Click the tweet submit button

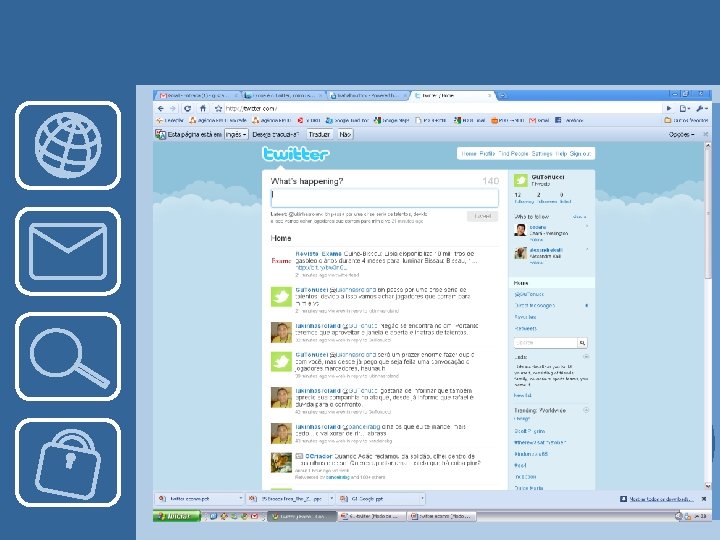(483, 216)
